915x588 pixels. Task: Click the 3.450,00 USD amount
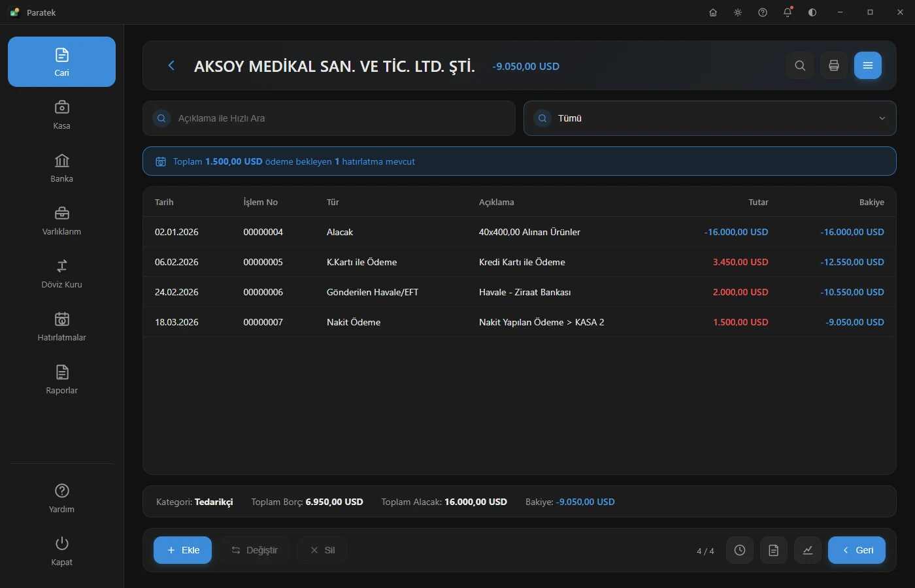tap(740, 262)
